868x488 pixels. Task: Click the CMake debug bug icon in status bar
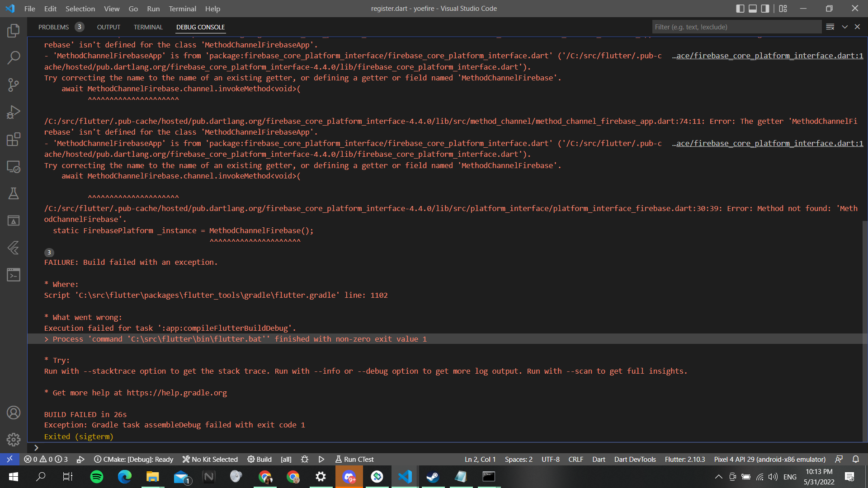pos(305,459)
